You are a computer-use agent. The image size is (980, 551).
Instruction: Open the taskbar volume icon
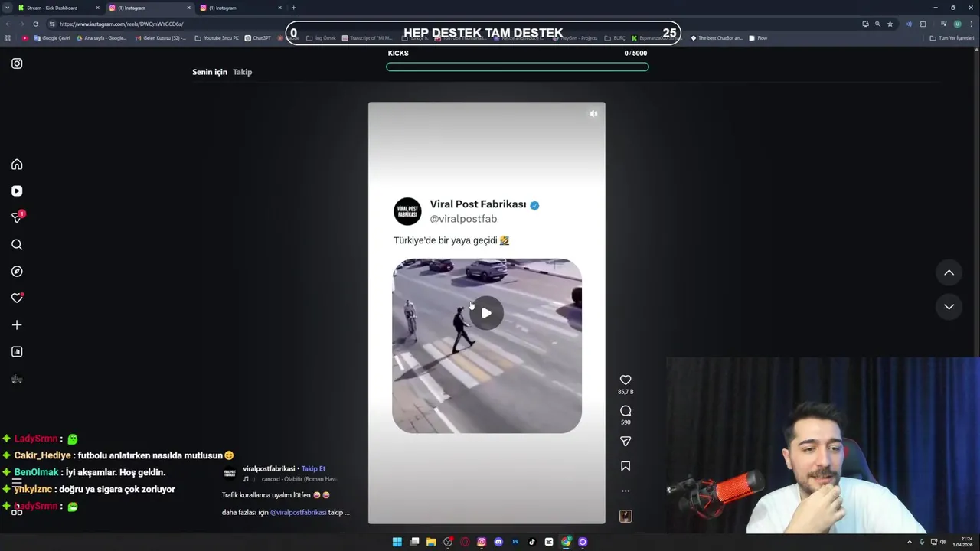[942, 542]
